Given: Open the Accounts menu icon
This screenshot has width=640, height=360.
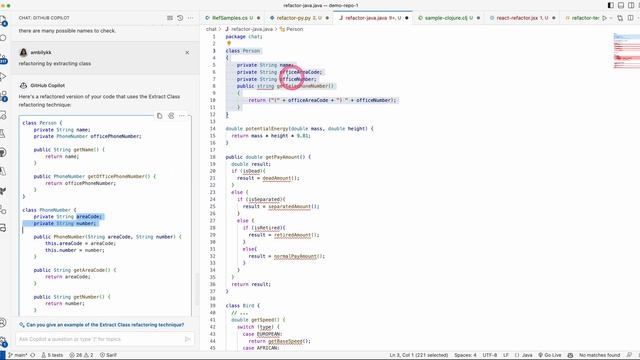Looking at the screenshot, I should (3, 322).
